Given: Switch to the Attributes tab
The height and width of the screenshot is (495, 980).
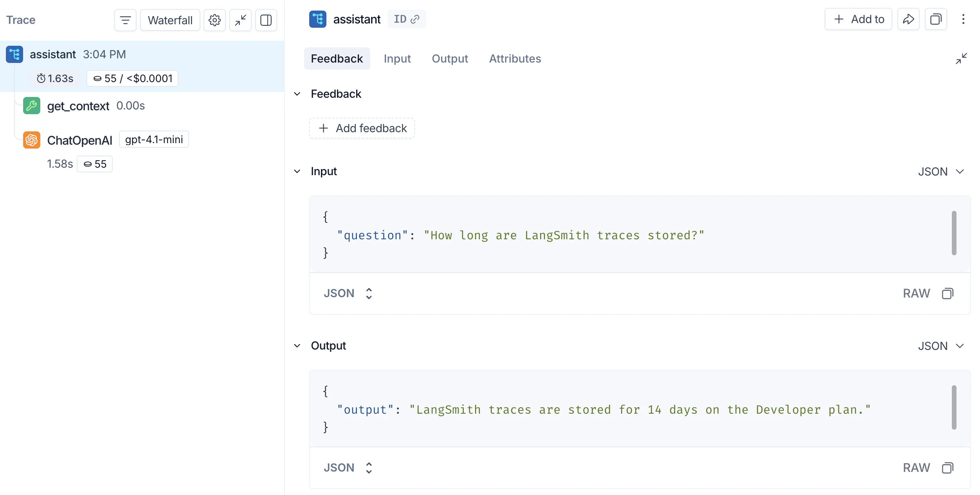Looking at the screenshot, I should tap(515, 59).
